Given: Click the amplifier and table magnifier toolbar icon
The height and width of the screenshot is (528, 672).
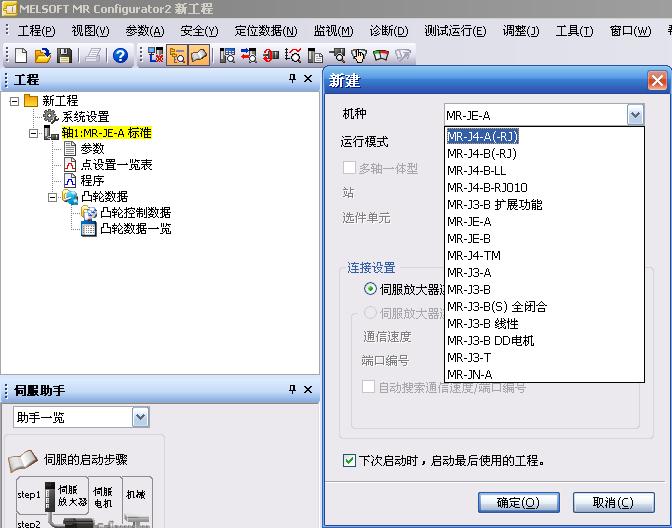Looking at the screenshot, I should [227, 55].
